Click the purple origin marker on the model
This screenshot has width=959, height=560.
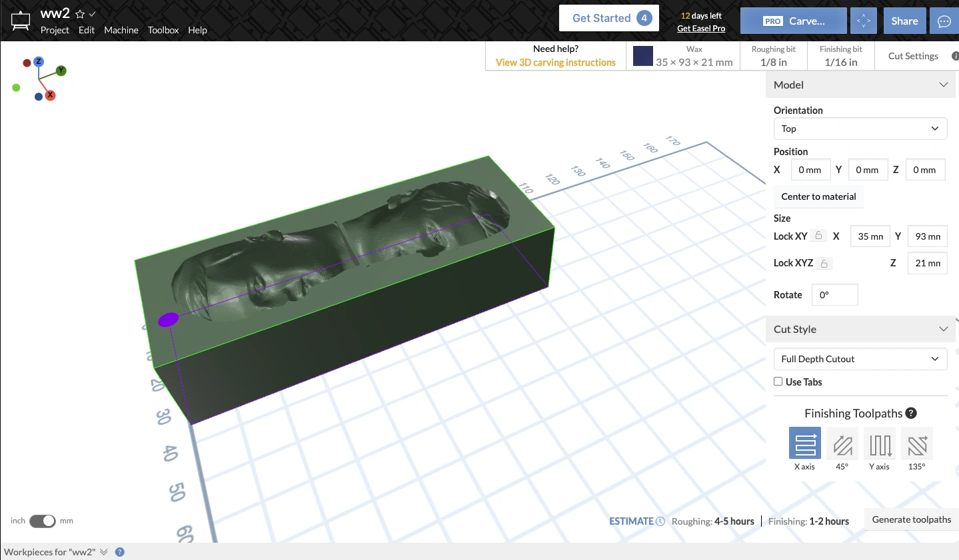pyautogui.click(x=168, y=320)
